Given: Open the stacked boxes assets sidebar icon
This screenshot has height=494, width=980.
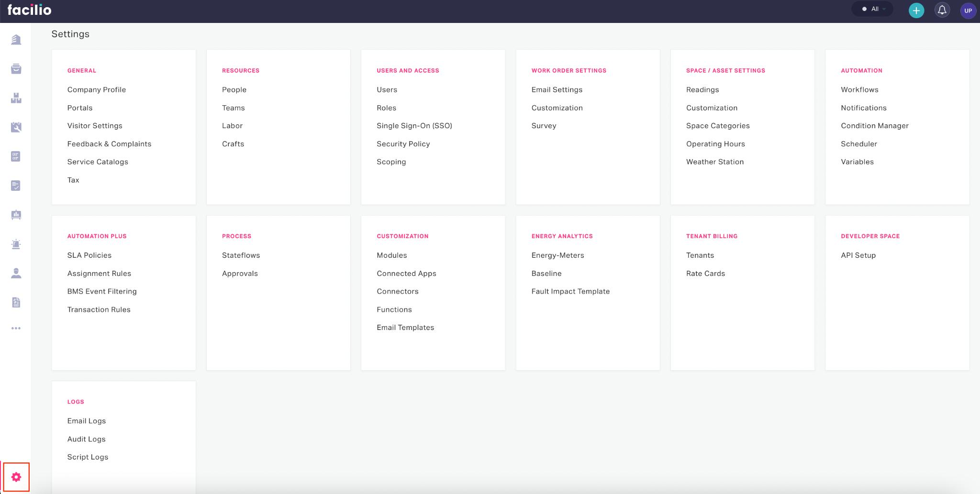Looking at the screenshot, I should coord(16,98).
